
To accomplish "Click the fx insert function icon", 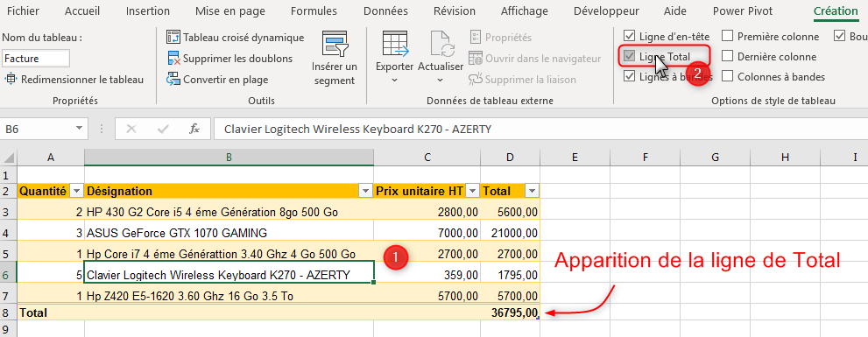I will [194, 129].
